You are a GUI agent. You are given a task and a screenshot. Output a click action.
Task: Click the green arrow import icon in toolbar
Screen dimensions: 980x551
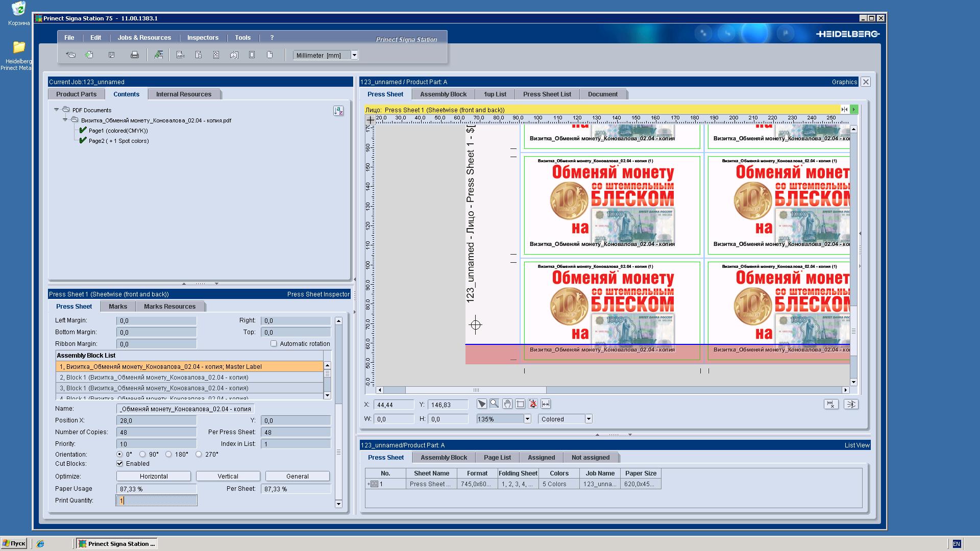click(159, 55)
